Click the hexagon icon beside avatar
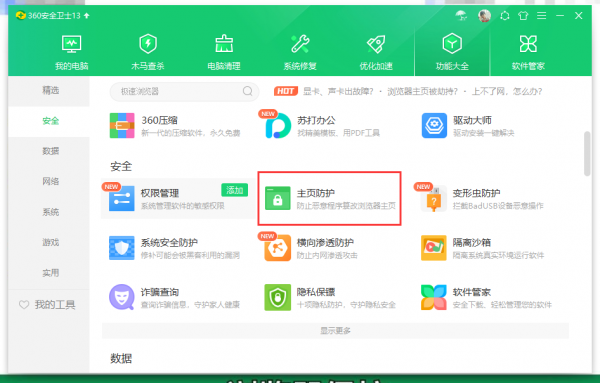Viewport: 600px width, 383px height. [x=505, y=16]
